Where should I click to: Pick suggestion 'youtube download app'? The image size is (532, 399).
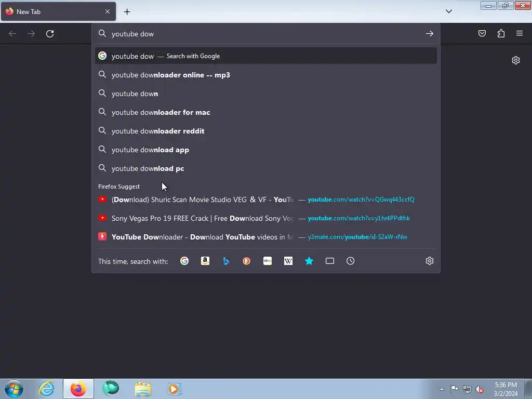click(x=266, y=150)
